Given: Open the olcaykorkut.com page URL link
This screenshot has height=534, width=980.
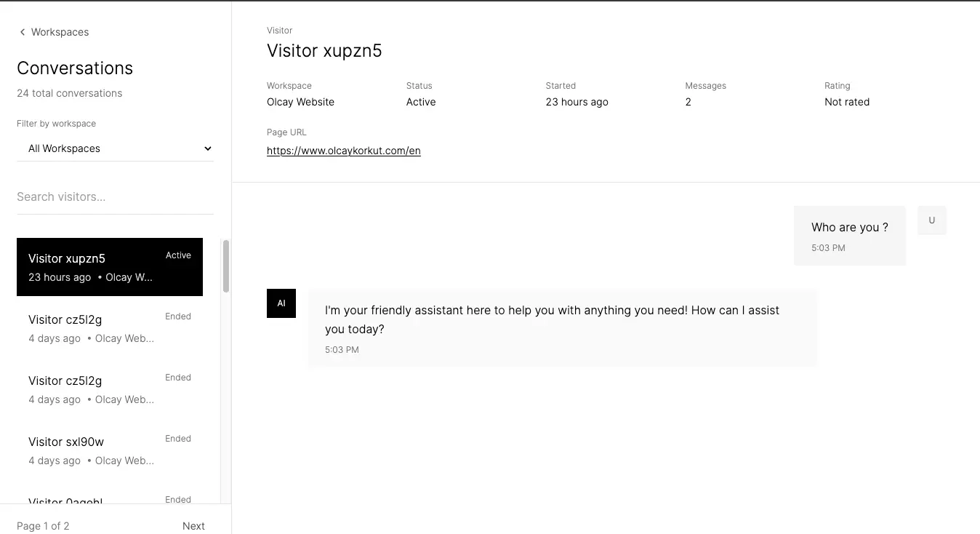Looking at the screenshot, I should tap(343, 151).
